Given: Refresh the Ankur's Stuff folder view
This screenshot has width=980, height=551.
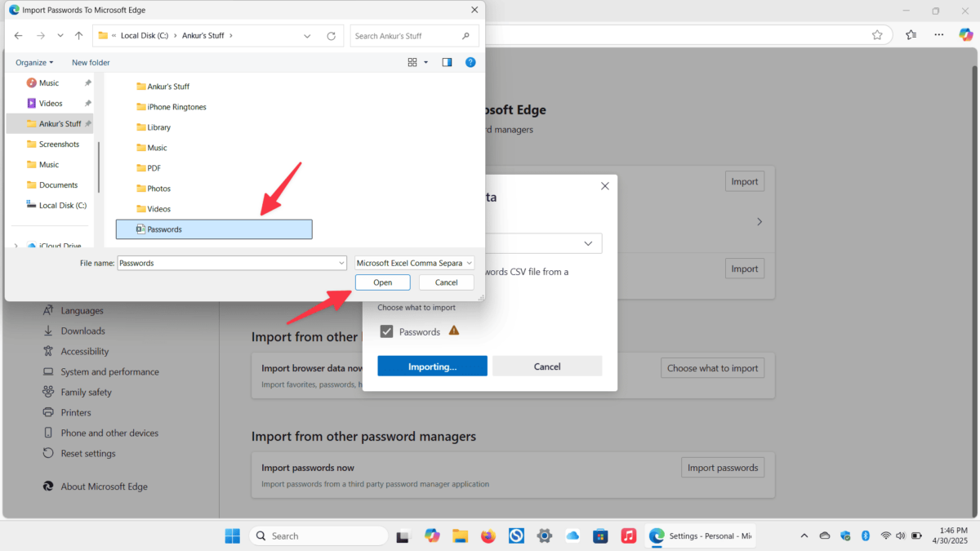Looking at the screenshot, I should click(x=331, y=36).
